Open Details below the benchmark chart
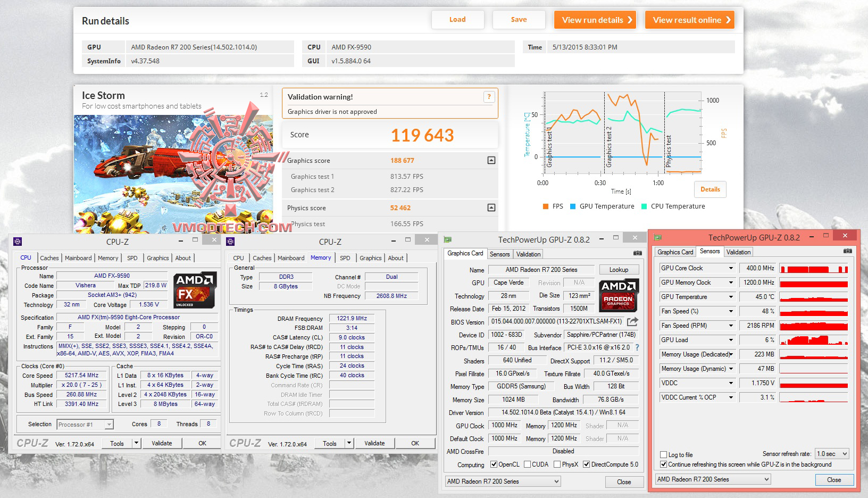 [710, 189]
